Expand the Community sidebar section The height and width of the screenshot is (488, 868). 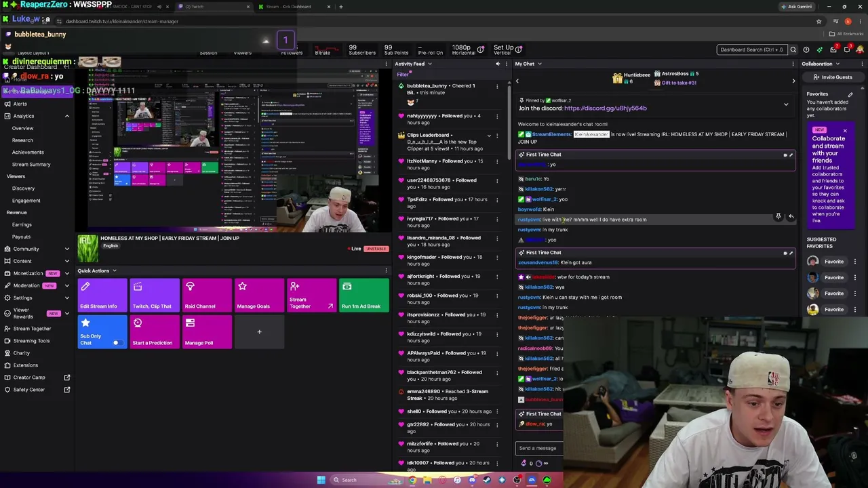pos(66,249)
